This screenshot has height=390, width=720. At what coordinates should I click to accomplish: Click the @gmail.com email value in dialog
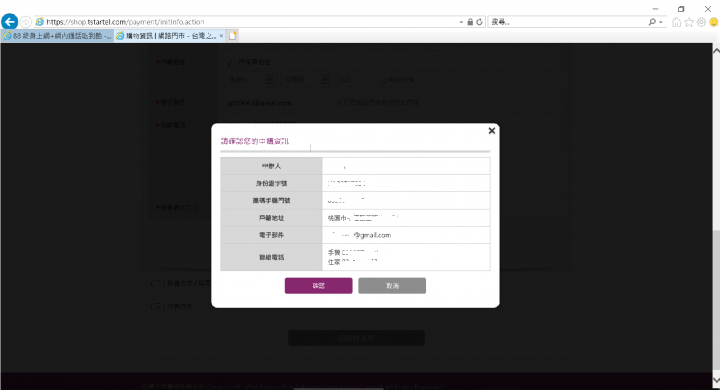tap(360, 235)
